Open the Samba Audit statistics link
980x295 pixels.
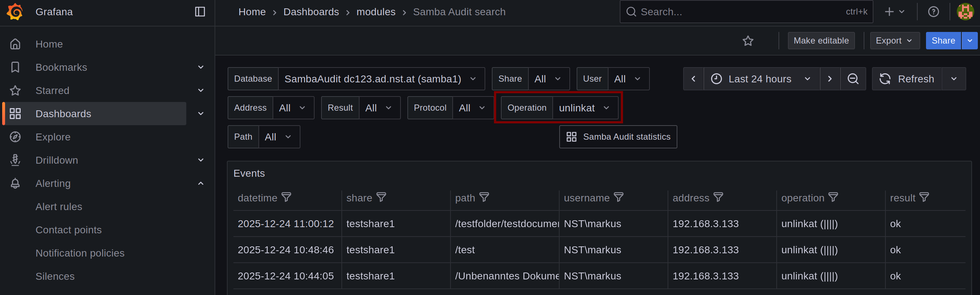(x=618, y=137)
